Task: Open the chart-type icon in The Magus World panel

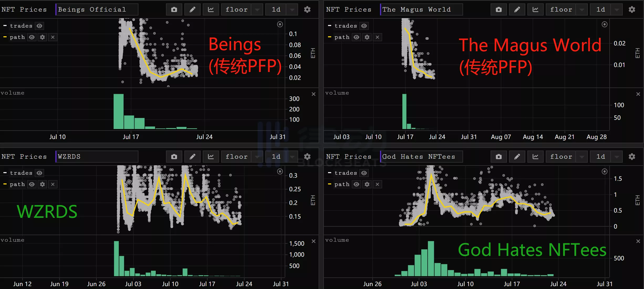Action: coord(536,10)
